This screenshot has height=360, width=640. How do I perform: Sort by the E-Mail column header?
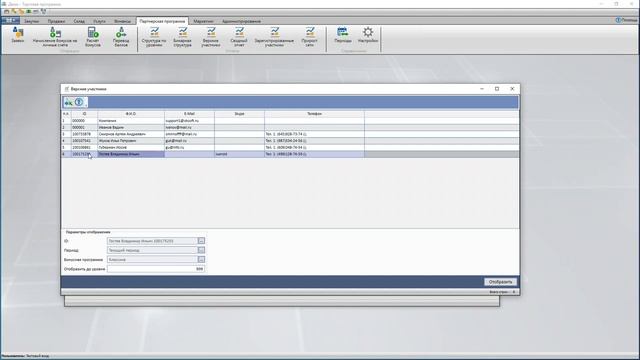189,114
